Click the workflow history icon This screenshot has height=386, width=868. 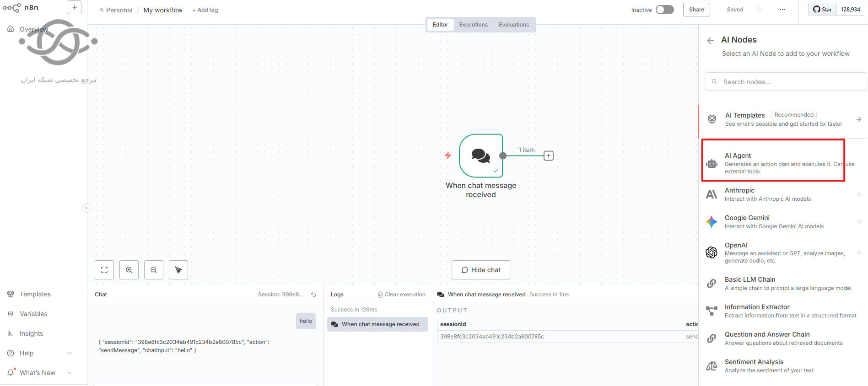[x=760, y=10]
